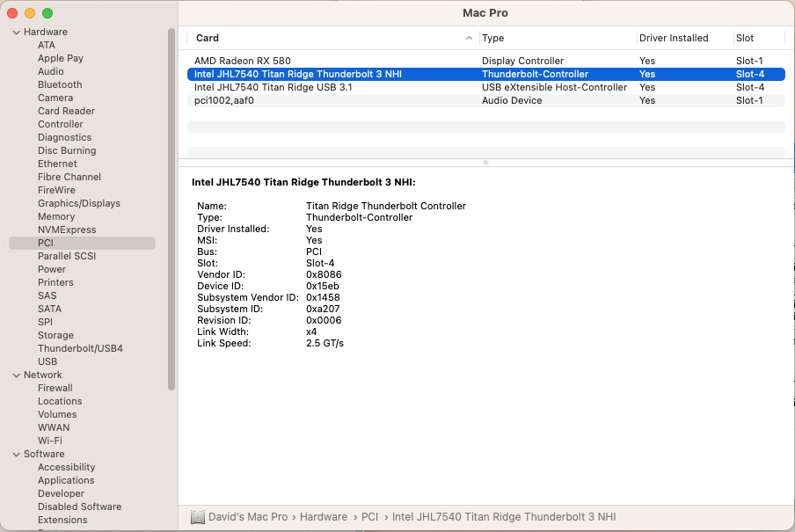
Task: Collapse the Software section in sidebar
Action: (x=16, y=455)
